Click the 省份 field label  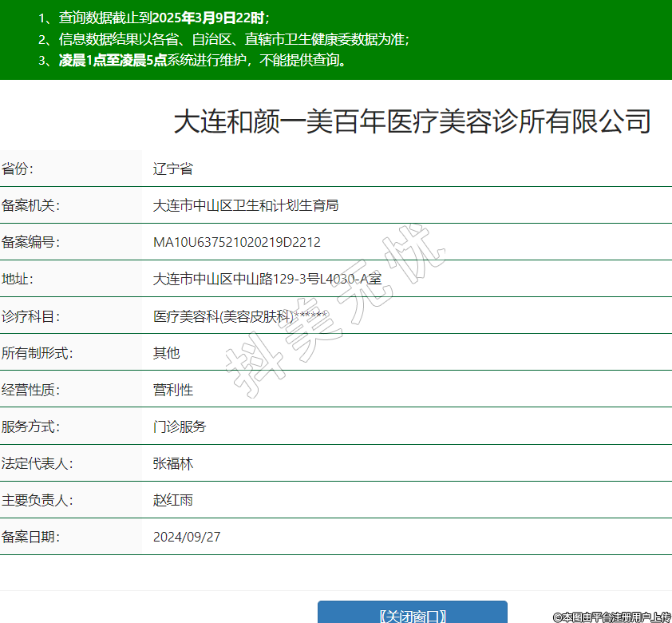pos(18,169)
